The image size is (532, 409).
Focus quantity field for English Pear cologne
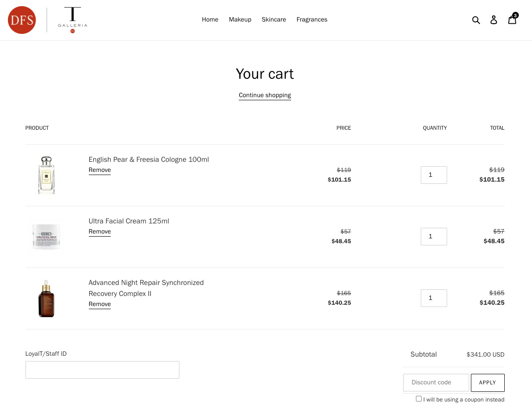coord(434,175)
